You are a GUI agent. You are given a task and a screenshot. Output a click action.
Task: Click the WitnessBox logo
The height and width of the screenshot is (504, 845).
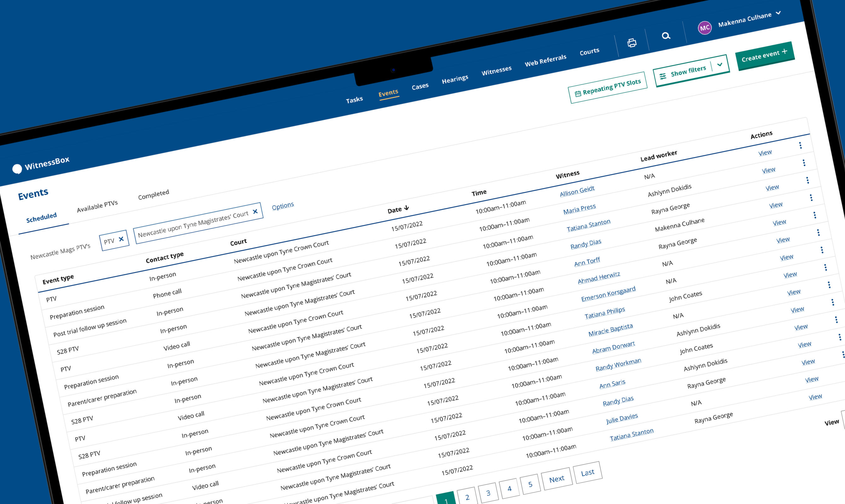coord(41,165)
